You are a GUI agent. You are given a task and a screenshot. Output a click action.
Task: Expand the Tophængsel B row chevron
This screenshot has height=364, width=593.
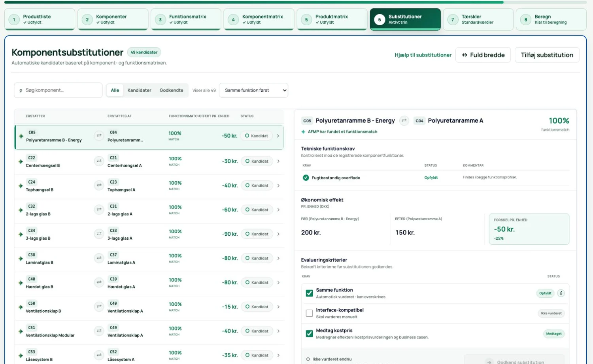pos(278,185)
